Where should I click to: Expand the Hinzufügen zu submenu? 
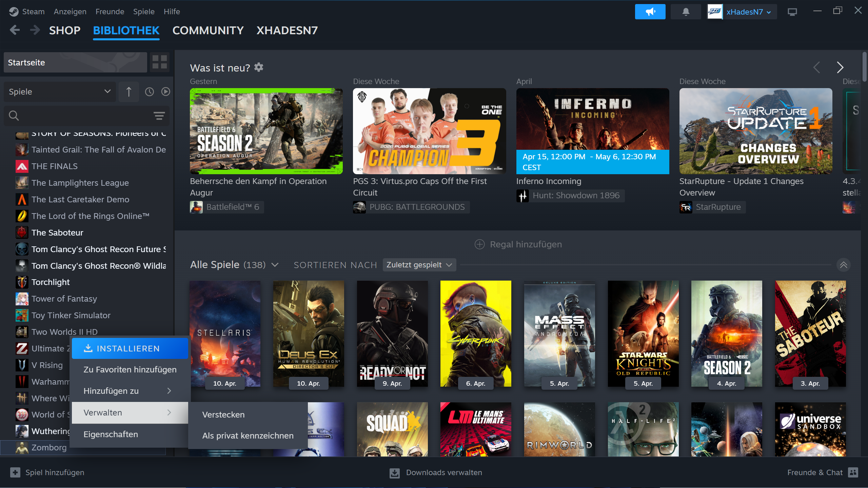point(130,391)
